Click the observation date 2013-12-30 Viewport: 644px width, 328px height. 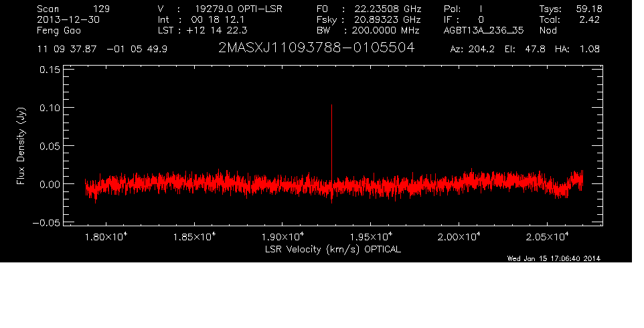[68, 19]
